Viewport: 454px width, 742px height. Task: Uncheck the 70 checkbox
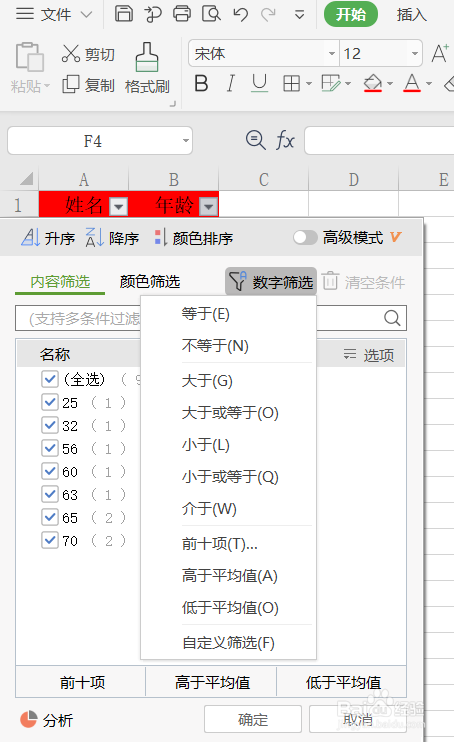(50, 540)
